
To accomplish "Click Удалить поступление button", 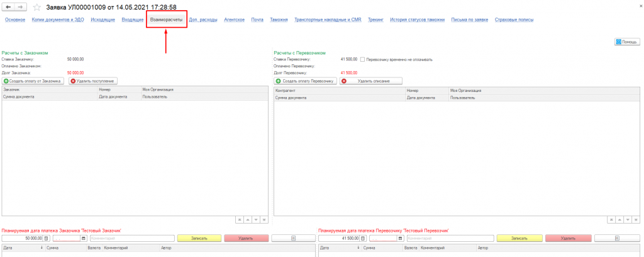I will [93, 81].
